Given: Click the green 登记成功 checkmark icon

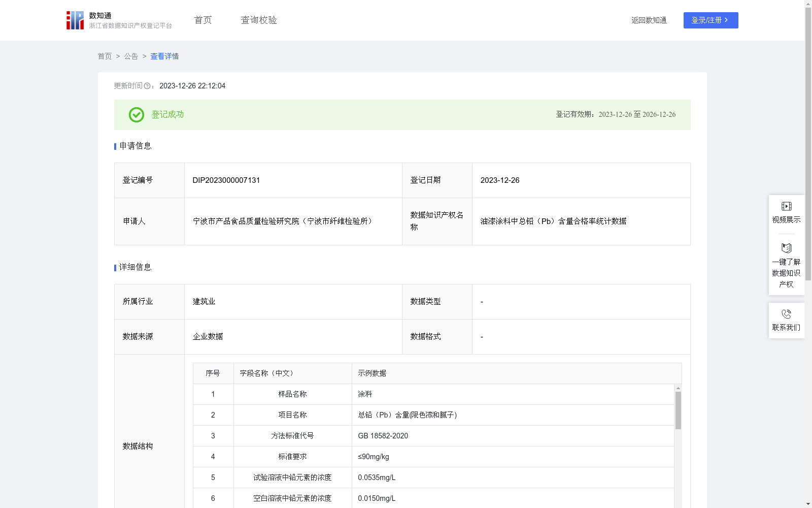Looking at the screenshot, I should [136, 115].
